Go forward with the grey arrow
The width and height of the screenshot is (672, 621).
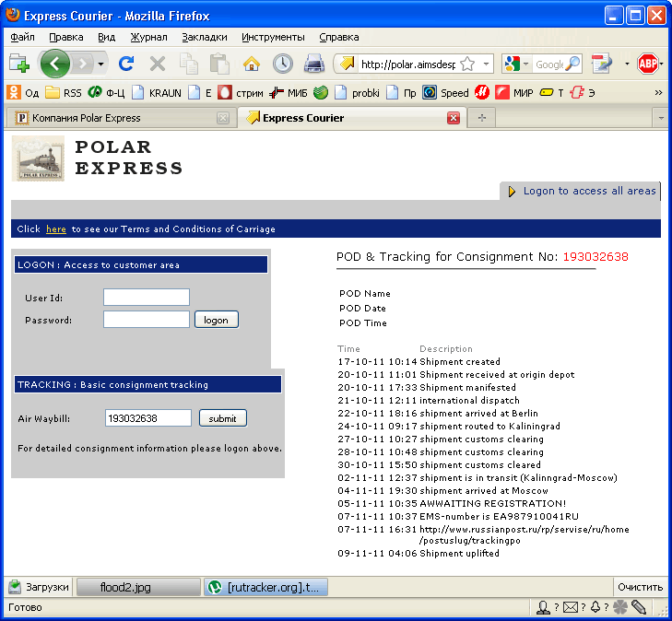82,64
